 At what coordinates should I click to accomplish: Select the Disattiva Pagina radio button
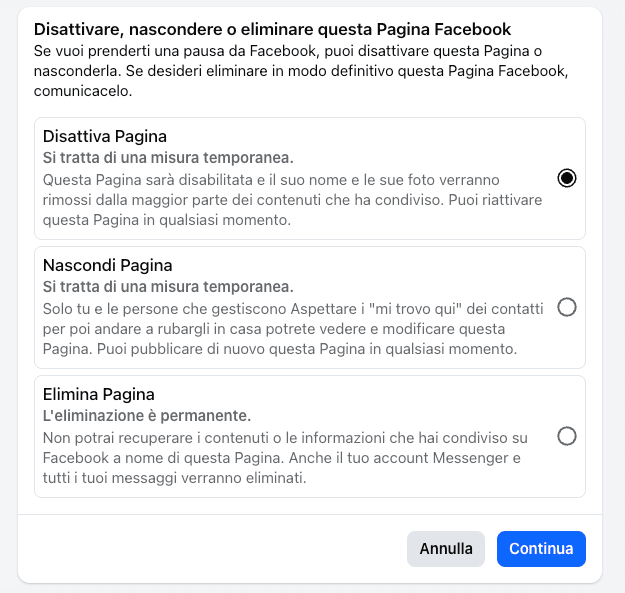(567, 178)
